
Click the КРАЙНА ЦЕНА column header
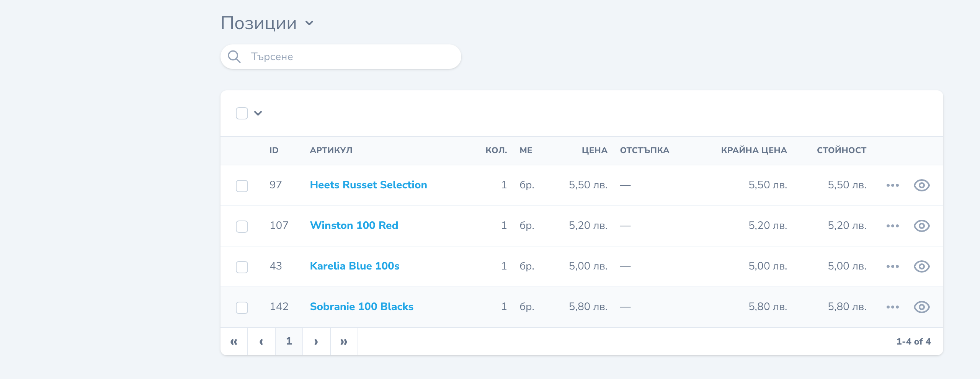754,150
